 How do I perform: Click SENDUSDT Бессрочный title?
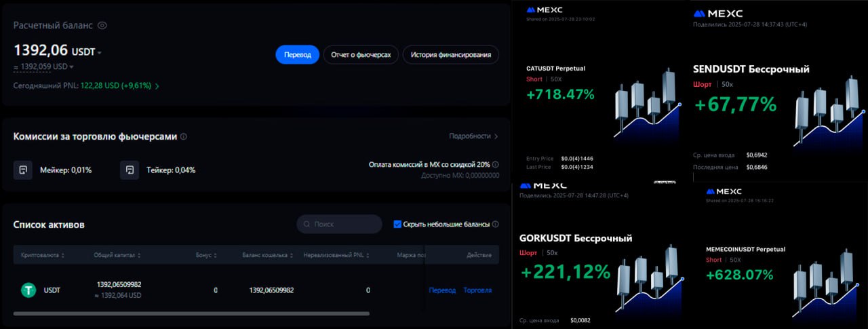(x=751, y=69)
